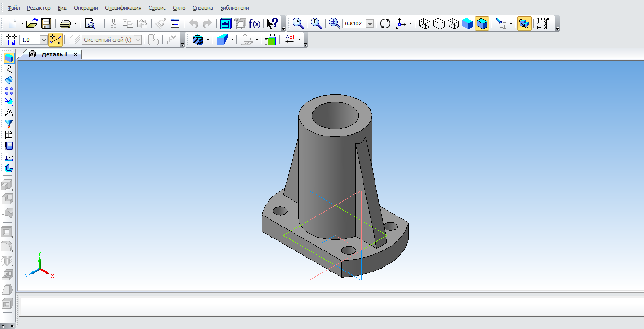Open the Спецификация menu
Viewport: 644px width, 329px height.
(x=123, y=8)
